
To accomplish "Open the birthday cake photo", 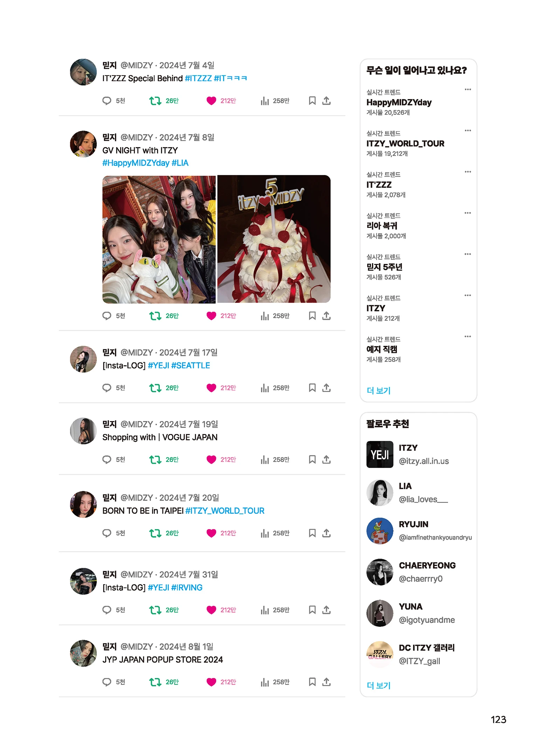I will pyautogui.click(x=274, y=239).
